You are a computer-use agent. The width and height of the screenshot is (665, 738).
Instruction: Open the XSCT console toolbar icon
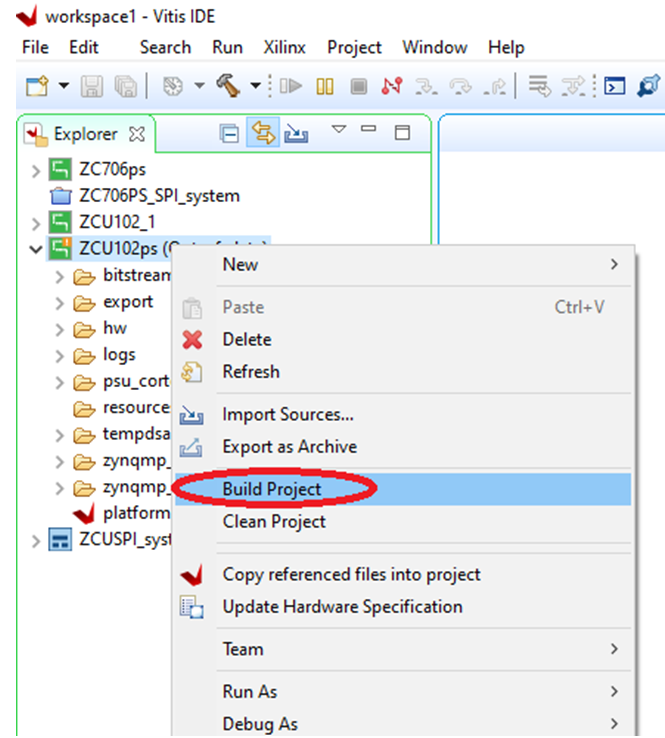pos(616,86)
